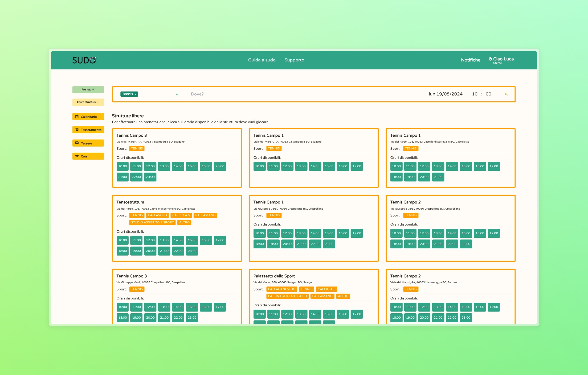Click the Dove? location input field
Image resolution: width=588 pixels, height=375 pixels.
click(x=197, y=94)
